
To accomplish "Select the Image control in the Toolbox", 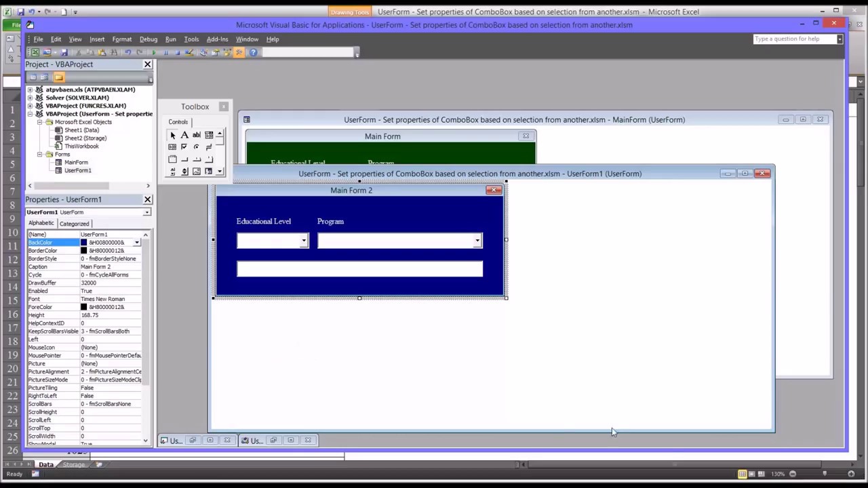I will (x=197, y=171).
